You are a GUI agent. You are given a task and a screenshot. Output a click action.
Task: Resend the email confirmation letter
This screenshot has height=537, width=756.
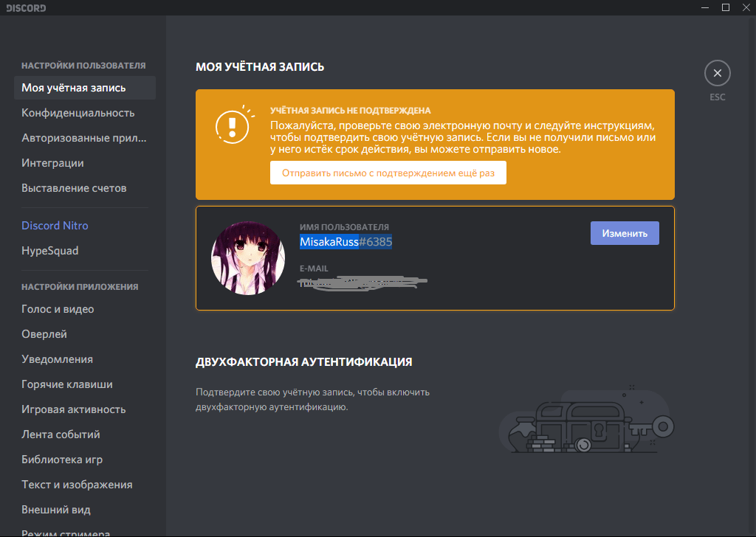click(388, 173)
